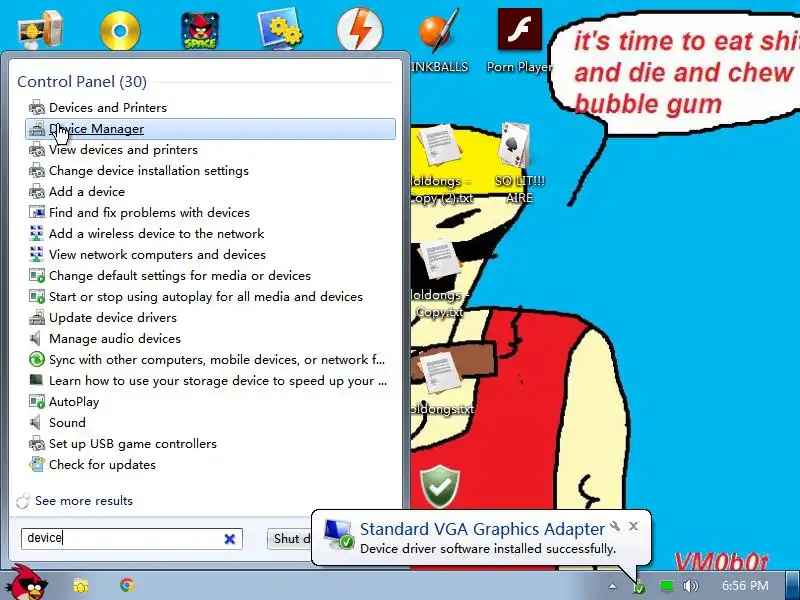Click the green network tray icon
This screenshot has width=800, height=600.
tap(666, 586)
